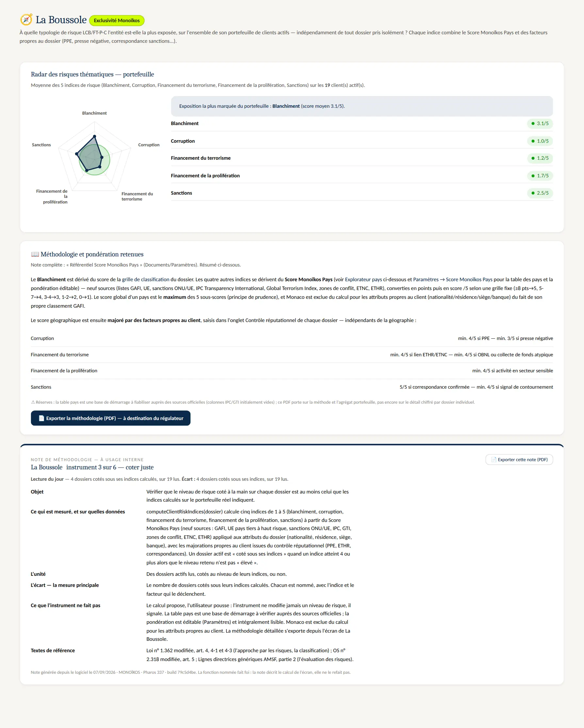Click 'Ce que l'instrument ne fait pas' label
The height and width of the screenshot is (728, 584).
click(x=66, y=606)
